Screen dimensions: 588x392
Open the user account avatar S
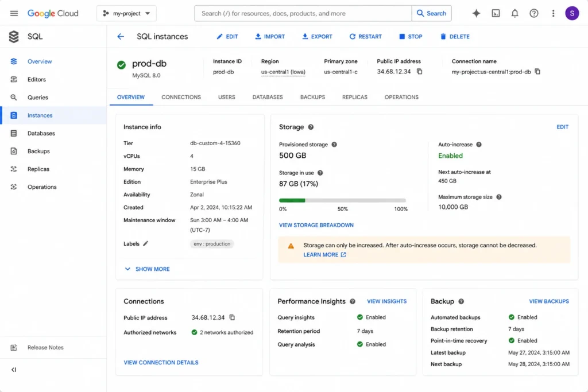[x=571, y=14]
